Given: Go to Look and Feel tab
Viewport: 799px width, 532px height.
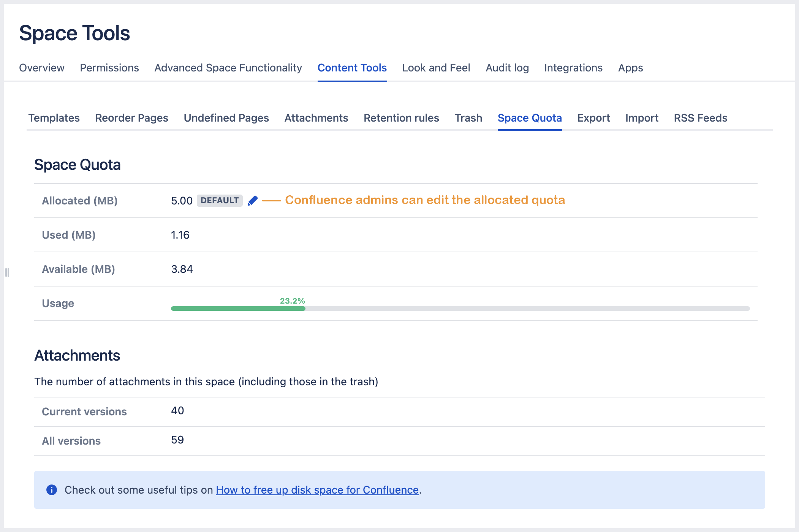Looking at the screenshot, I should click(436, 68).
